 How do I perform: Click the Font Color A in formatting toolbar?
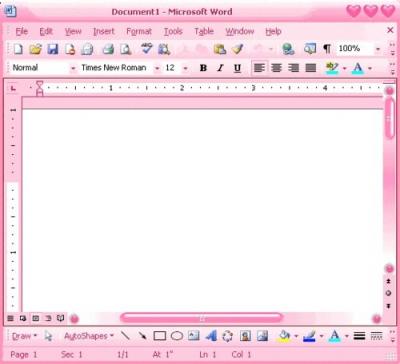pyautogui.click(x=358, y=68)
